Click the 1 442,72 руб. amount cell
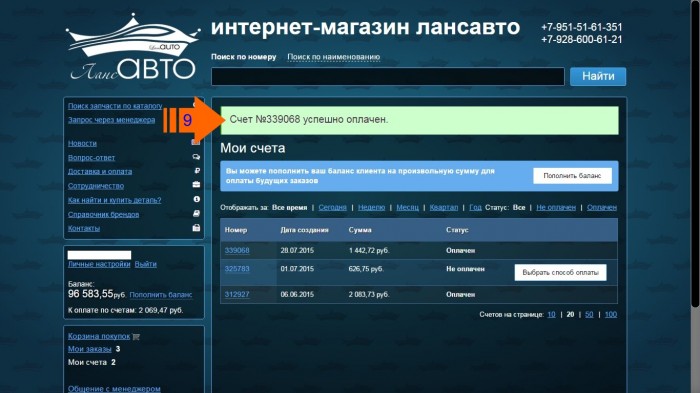Viewport: 700px width, 393px height. 369,251
